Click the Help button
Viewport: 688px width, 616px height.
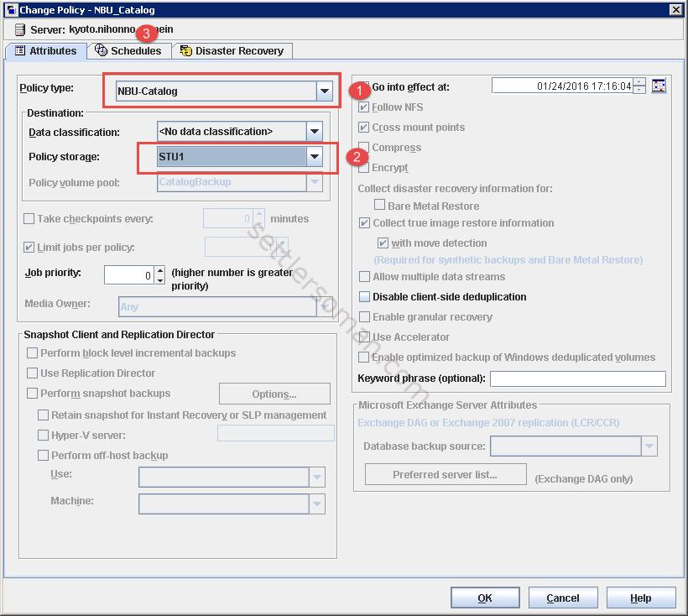click(x=641, y=598)
